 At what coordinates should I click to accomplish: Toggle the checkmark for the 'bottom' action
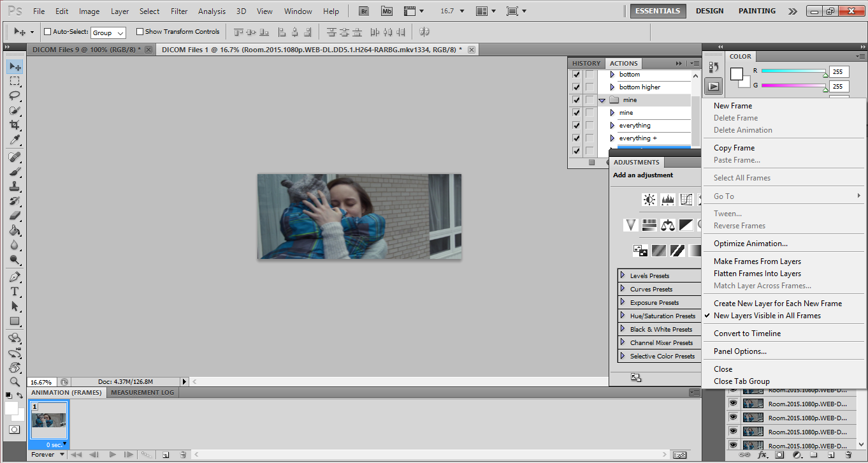tap(576, 75)
